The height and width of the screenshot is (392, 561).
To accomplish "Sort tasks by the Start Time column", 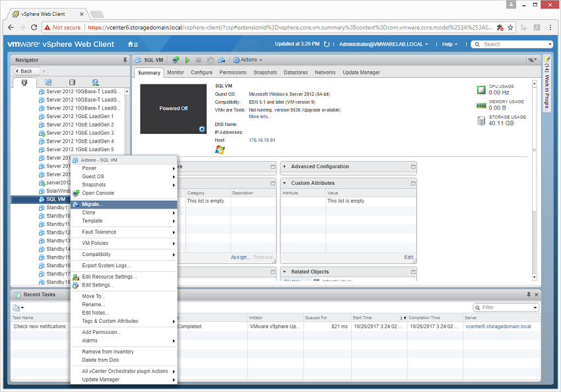I will [x=379, y=317].
